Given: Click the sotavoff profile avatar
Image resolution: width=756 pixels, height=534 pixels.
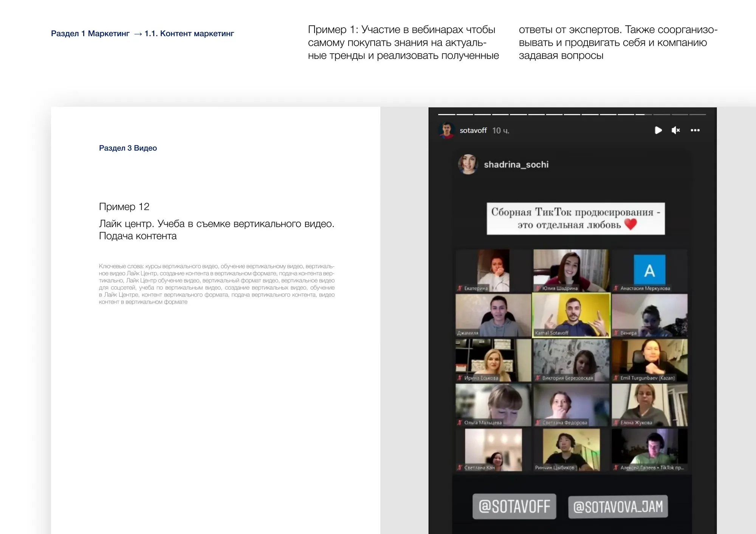Looking at the screenshot, I should (x=446, y=130).
